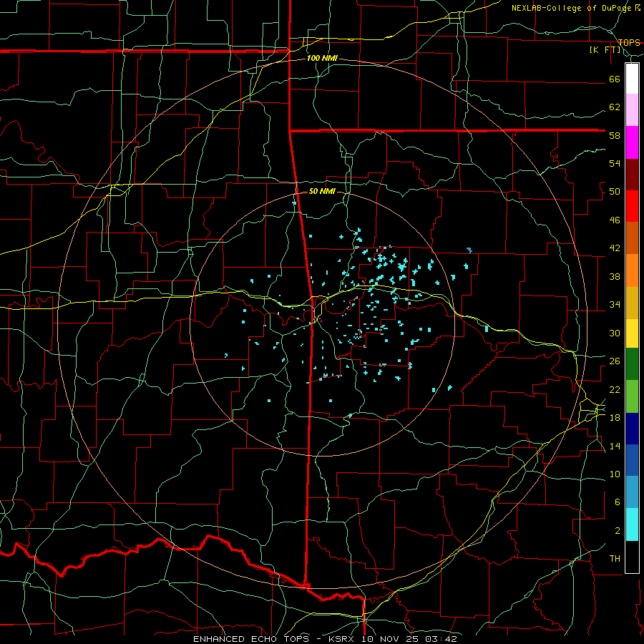Click the 50 NMI range ring label

pos(322,191)
